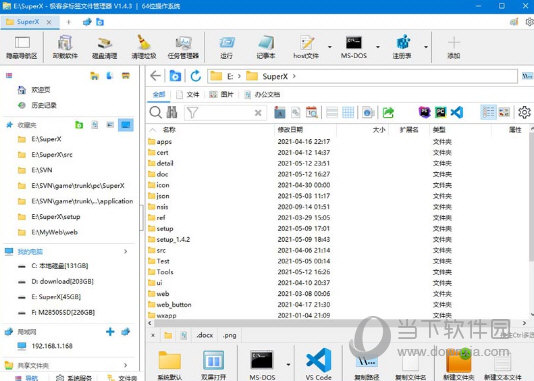
Task: Open the binoculars search icon
Action: 172,112
